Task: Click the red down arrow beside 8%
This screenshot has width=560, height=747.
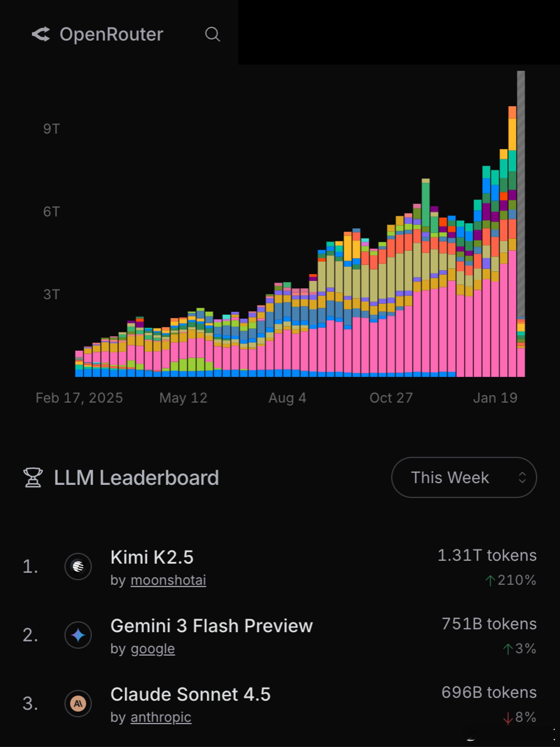Action: (508, 718)
